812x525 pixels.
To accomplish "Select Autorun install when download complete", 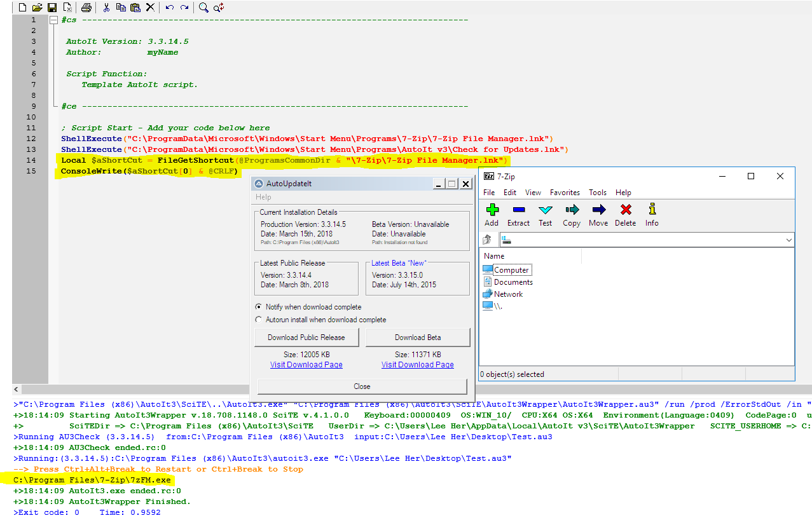I will (x=258, y=320).
